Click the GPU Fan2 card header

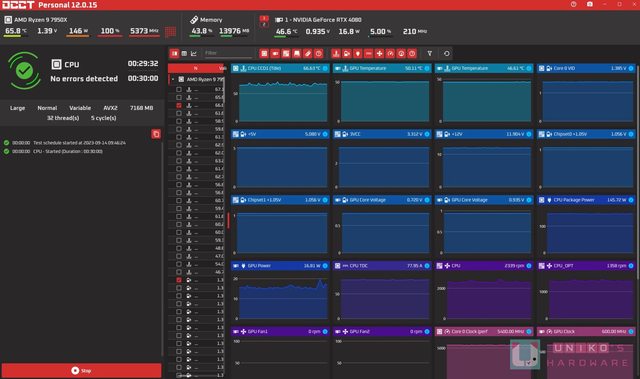pos(382,331)
